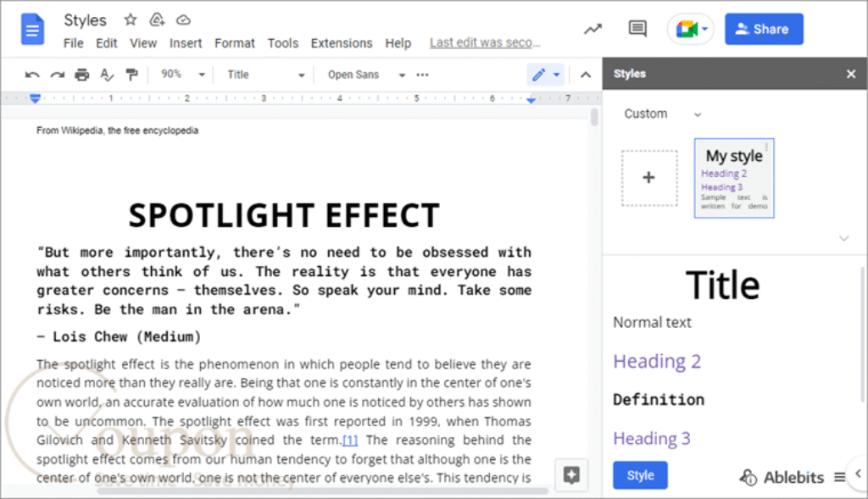Print the document
The image size is (868, 499).
point(82,75)
